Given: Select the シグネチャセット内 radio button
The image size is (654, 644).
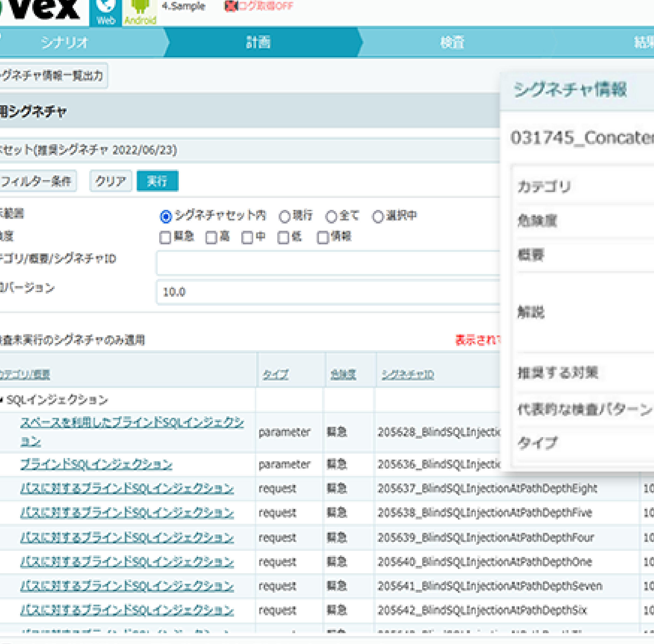Looking at the screenshot, I should 166,217.
